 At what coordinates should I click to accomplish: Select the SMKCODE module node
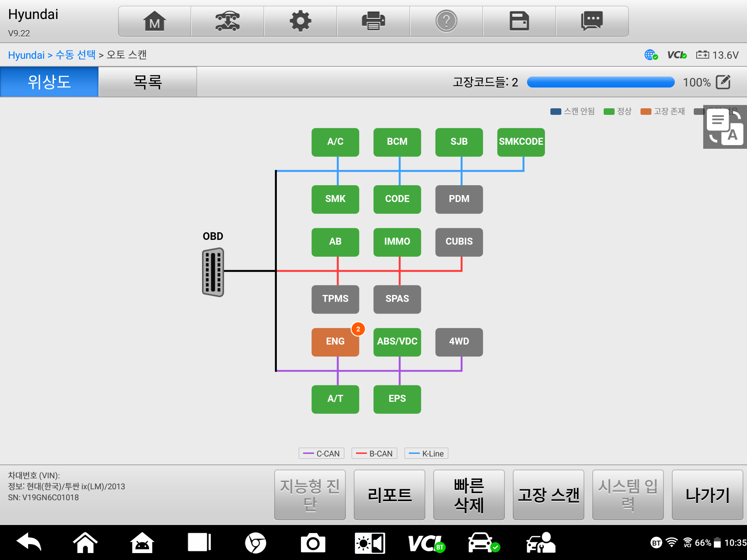(521, 142)
